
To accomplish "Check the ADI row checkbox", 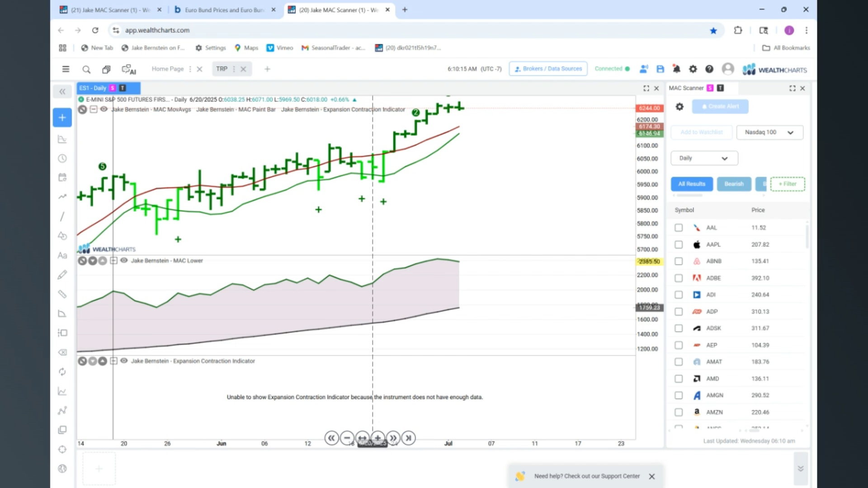I will [x=679, y=295].
